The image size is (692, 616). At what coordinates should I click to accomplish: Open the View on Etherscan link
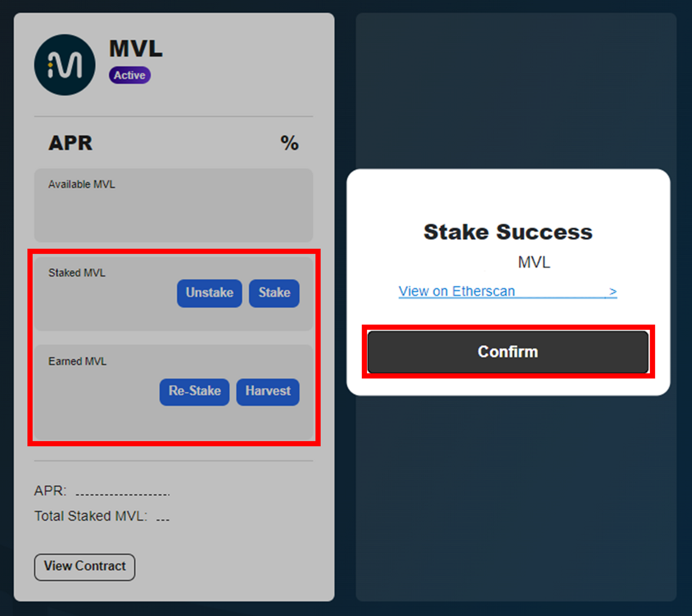coord(457,291)
